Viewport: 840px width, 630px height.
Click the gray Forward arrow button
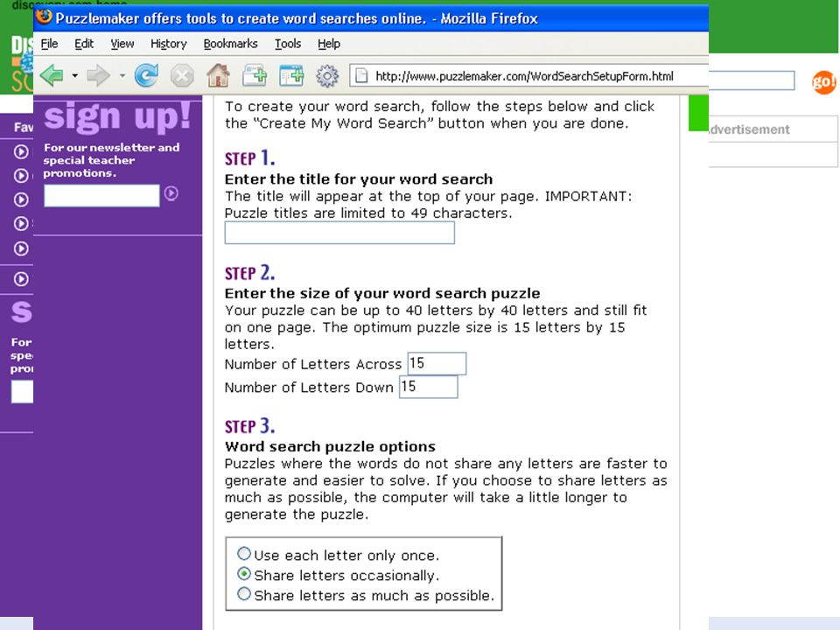(99, 75)
